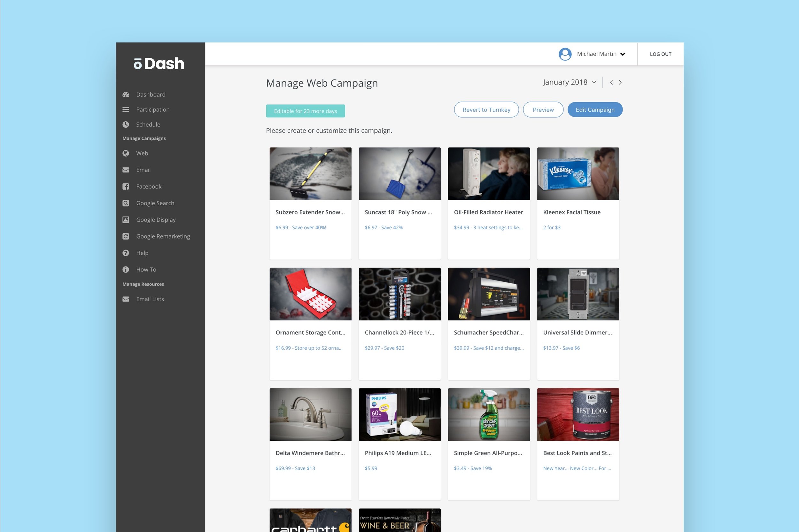Screen dimensions: 799x532
Task: Click "$6.99 - Save over 40%!" text
Action: click(301, 228)
